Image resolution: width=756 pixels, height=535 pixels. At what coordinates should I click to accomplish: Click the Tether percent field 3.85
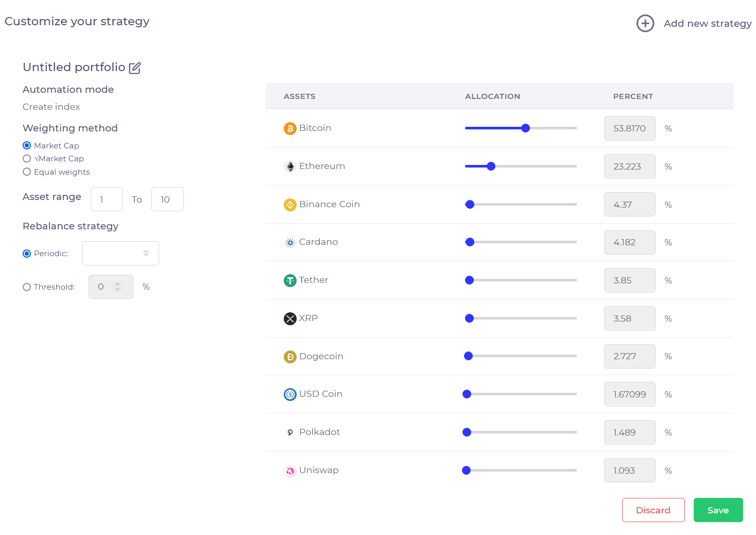630,280
